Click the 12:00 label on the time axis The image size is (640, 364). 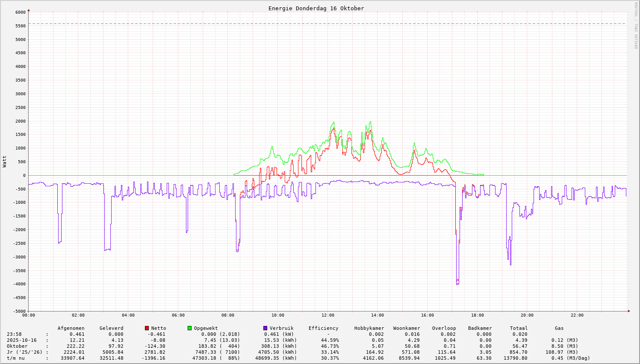[327, 315]
